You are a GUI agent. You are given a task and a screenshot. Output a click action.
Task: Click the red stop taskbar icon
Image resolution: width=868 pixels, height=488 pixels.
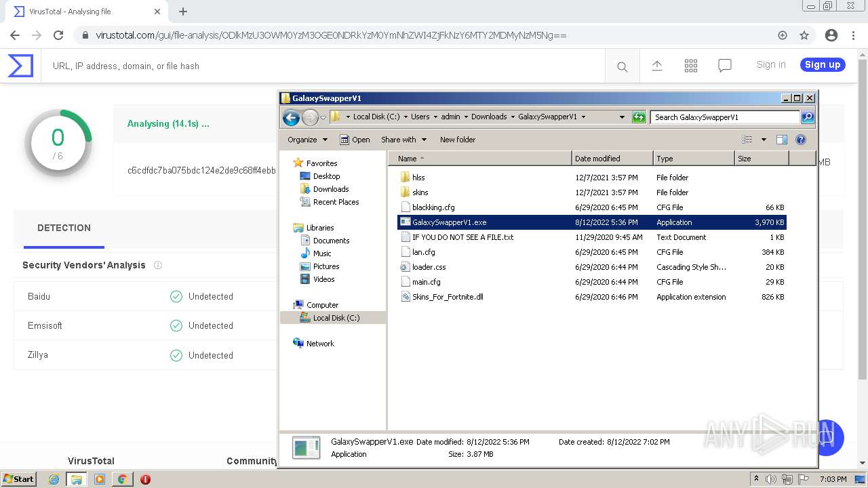pyautogui.click(x=145, y=479)
